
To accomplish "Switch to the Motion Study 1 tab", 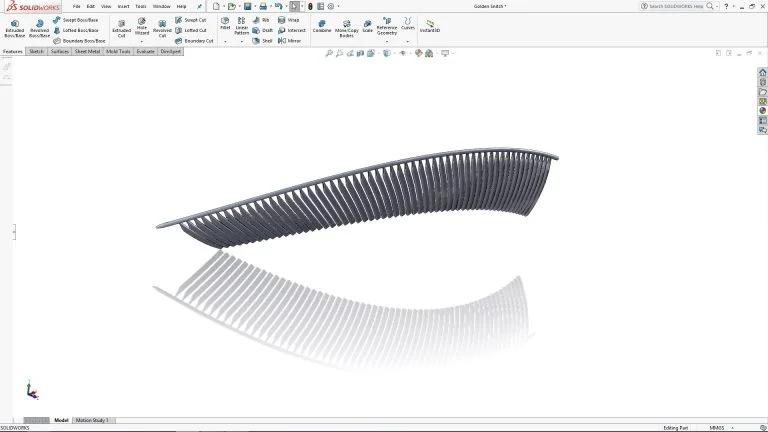I will (x=92, y=420).
